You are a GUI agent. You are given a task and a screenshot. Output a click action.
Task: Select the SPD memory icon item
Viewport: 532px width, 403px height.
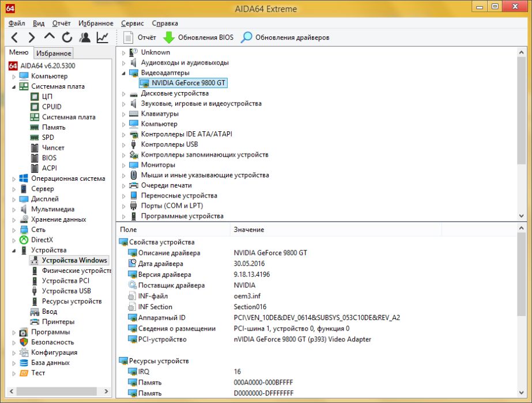pos(35,138)
